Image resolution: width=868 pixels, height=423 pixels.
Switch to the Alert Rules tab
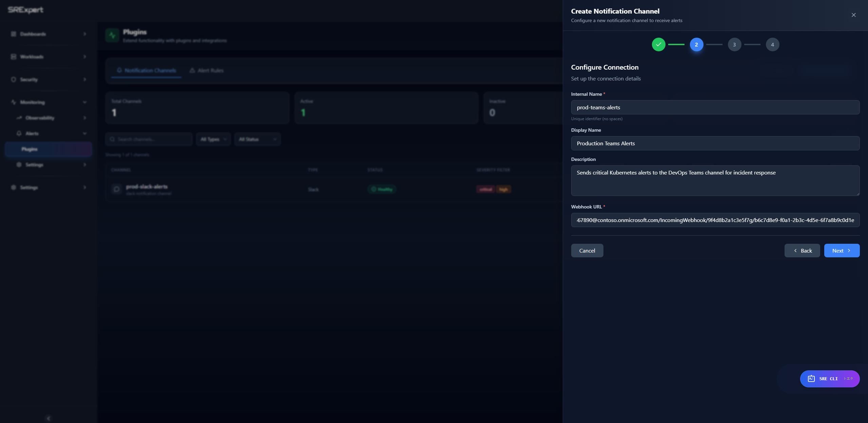[206, 70]
